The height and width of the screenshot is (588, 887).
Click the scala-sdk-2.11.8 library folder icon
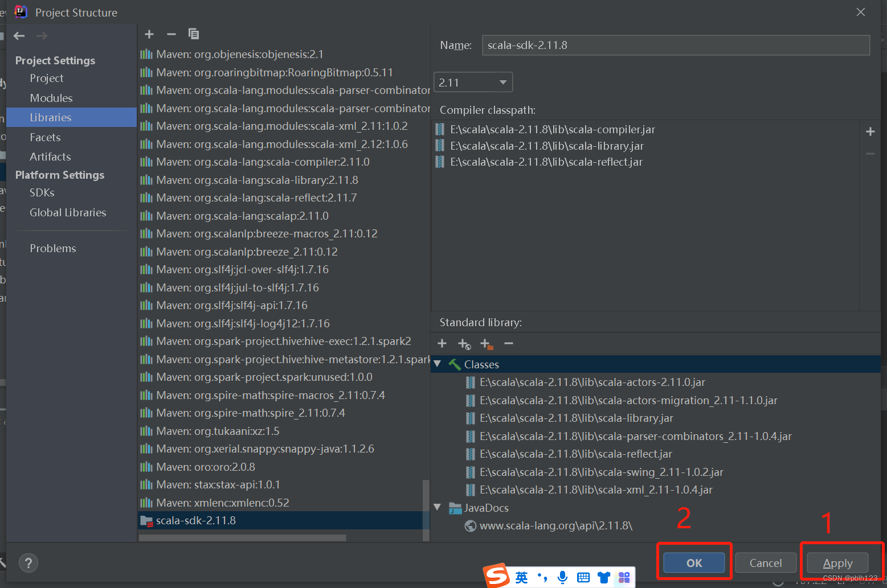pos(146,521)
